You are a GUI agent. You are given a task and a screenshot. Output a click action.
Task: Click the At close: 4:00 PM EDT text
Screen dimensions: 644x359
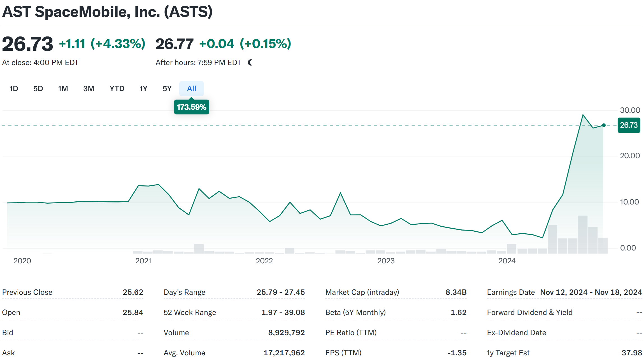click(40, 63)
